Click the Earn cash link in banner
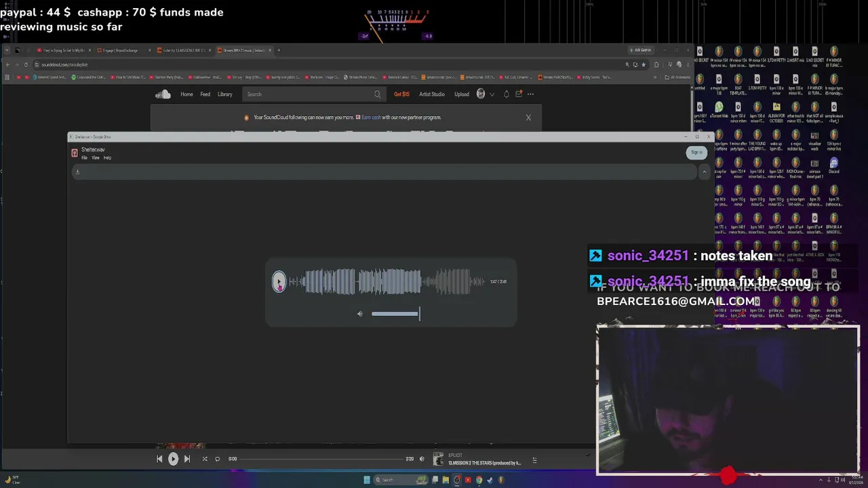The image size is (868, 488). point(371,117)
